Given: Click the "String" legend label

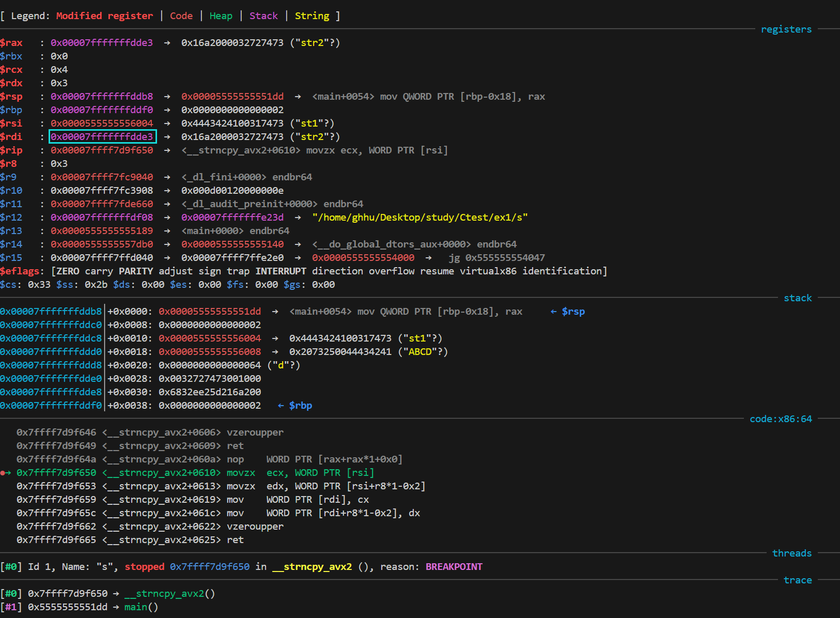Looking at the screenshot, I should [312, 16].
